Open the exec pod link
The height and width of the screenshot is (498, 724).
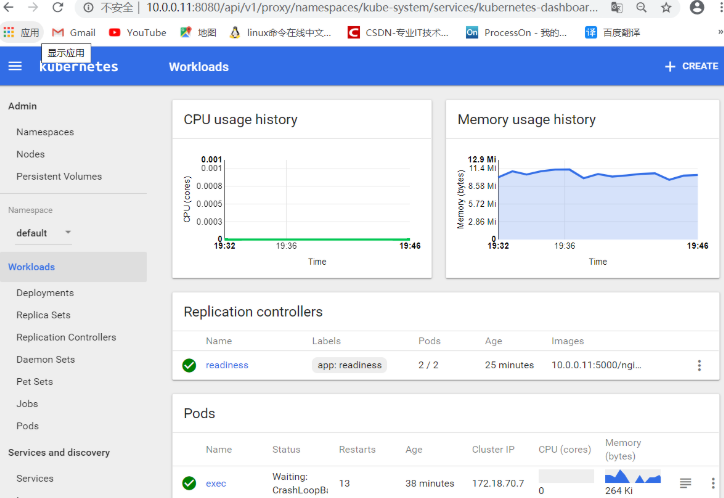point(216,483)
